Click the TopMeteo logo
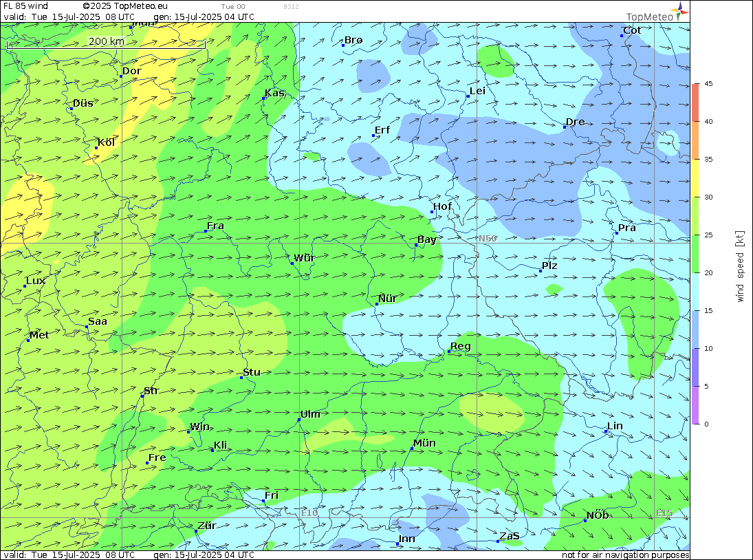This screenshot has width=753, height=560. 657,12
